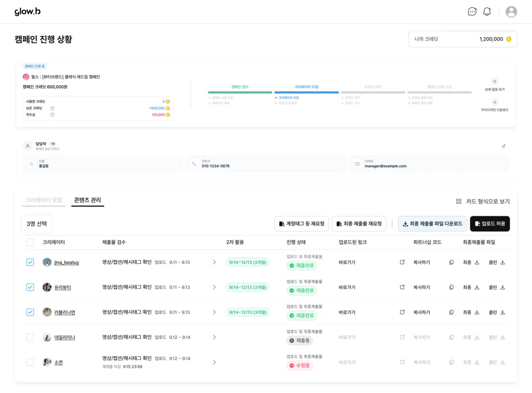The width and height of the screenshot is (532, 393).
Task: Expand 소연's submission review chevron
Action: (214, 362)
